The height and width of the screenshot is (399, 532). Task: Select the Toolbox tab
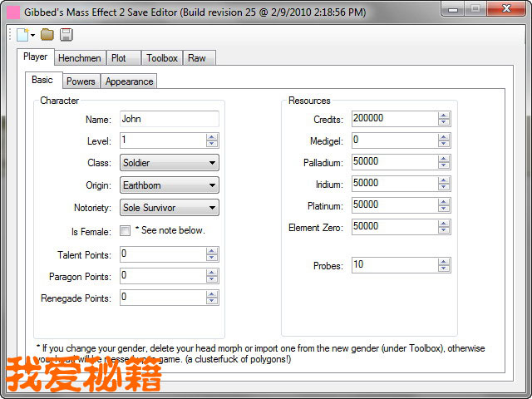pos(161,58)
